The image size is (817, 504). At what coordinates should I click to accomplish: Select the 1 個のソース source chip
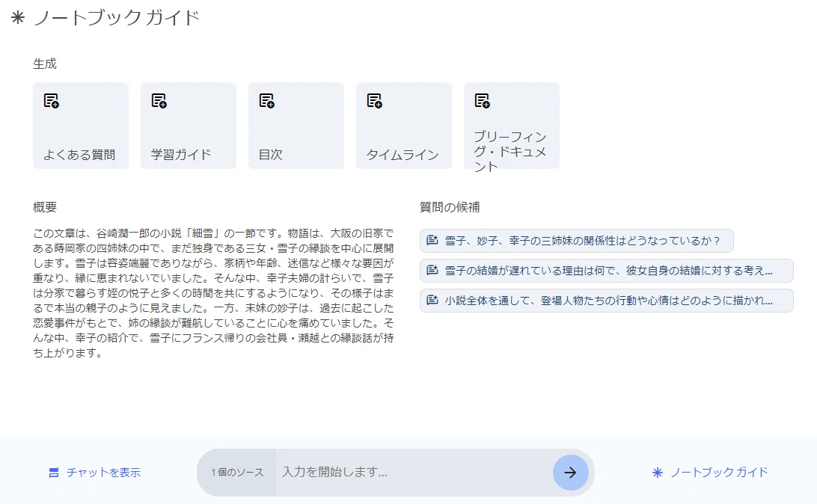coord(237,473)
